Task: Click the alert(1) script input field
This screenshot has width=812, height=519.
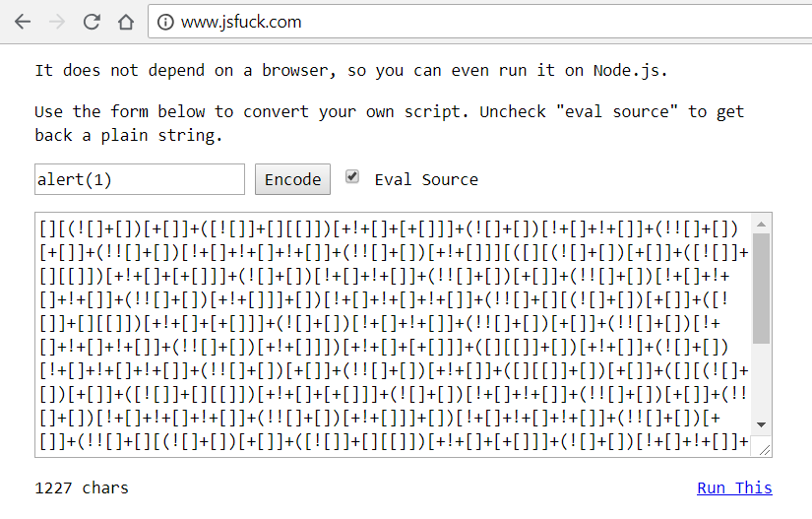Action: pos(139,179)
